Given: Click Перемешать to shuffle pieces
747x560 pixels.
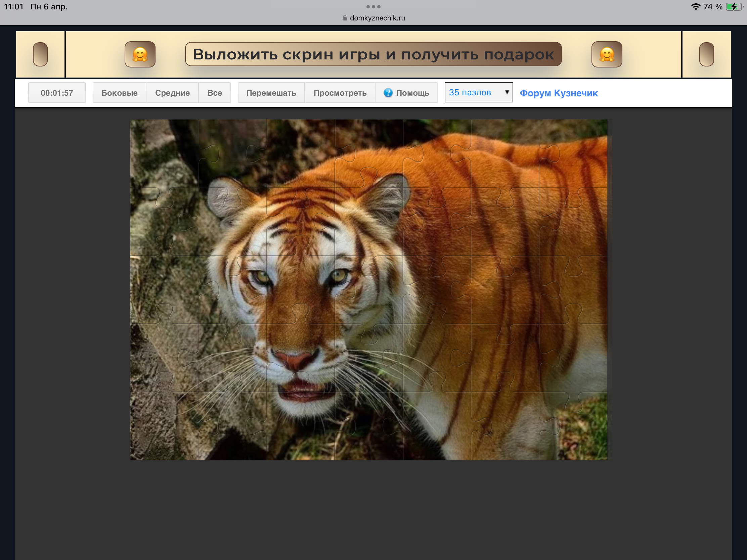Looking at the screenshot, I should point(271,93).
